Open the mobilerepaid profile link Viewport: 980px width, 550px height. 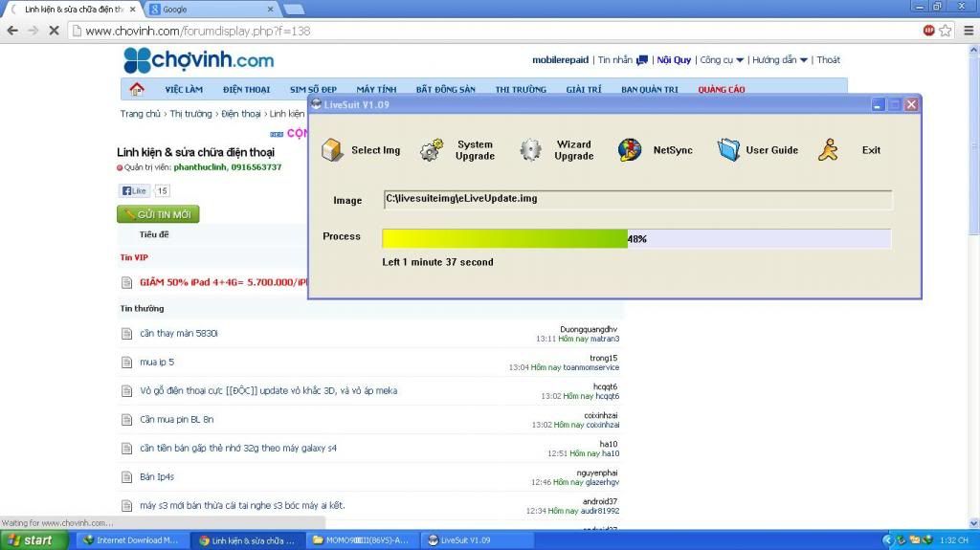pyautogui.click(x=560, y=60)
